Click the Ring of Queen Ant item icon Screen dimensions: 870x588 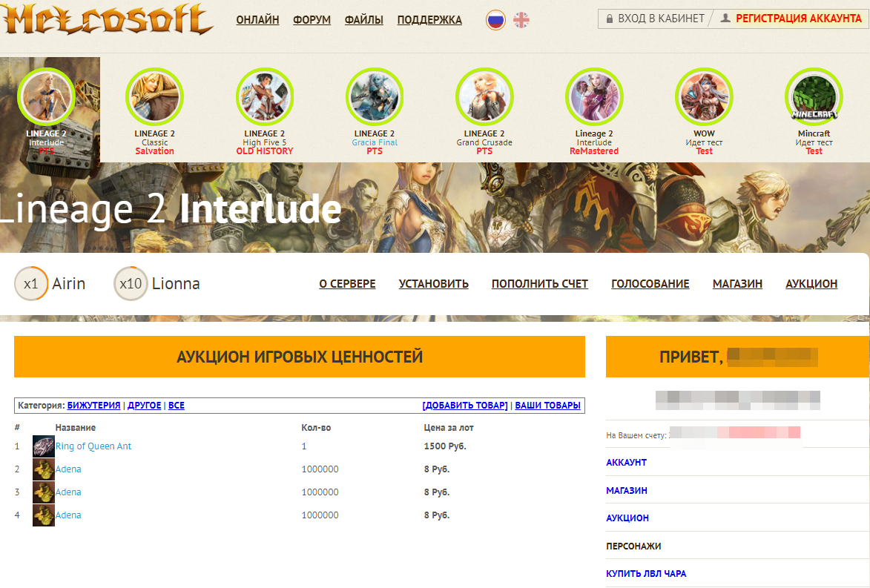pos(44,446)
